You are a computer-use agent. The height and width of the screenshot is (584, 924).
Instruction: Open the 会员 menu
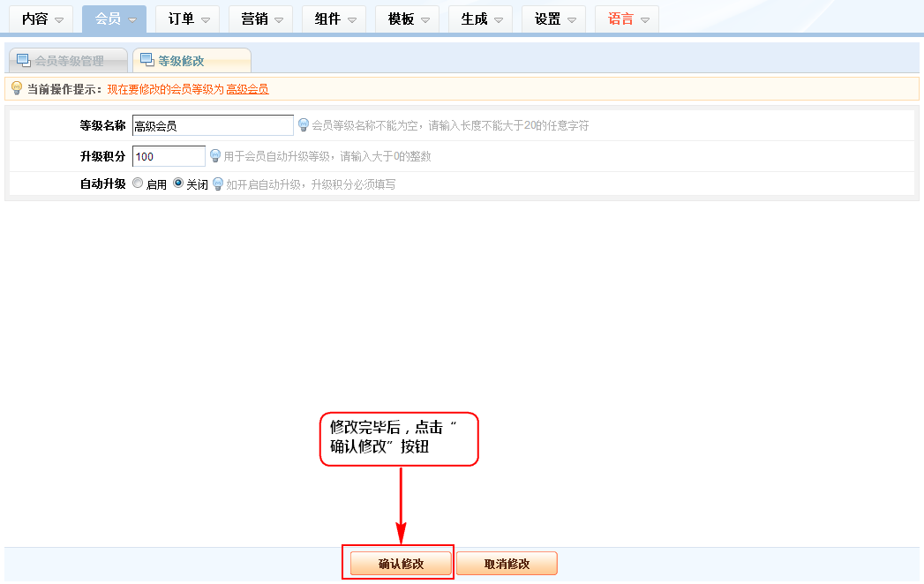tap(114, 19)
